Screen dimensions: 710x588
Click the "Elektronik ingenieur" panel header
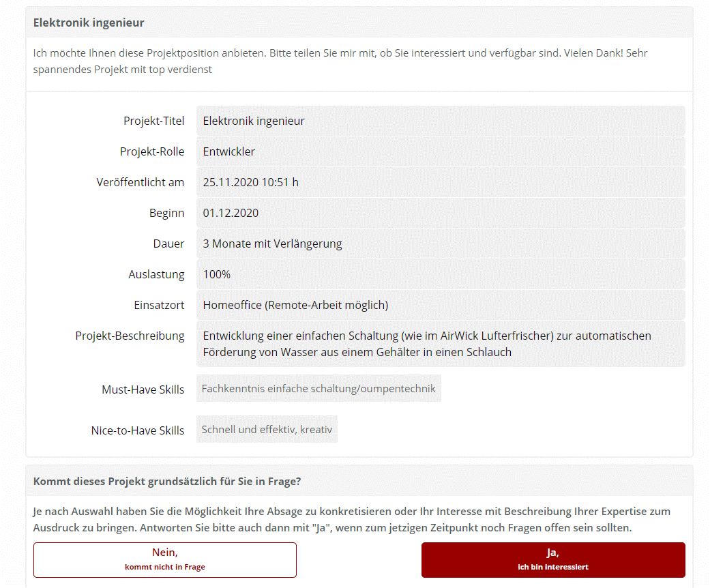(89, 23)
